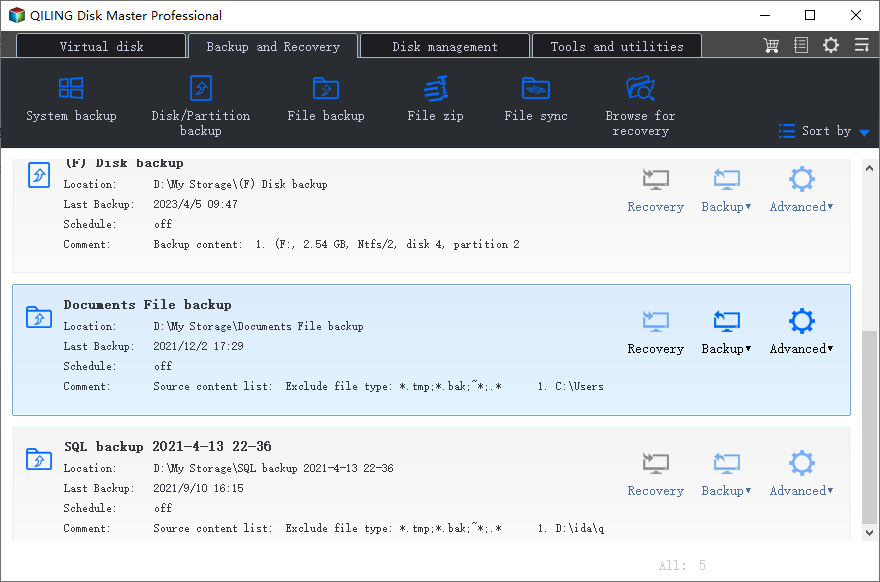Click the vertical scrollbar thumb
Image resolution: width=880 pixels, height=582 pixels.
(869, 427)
